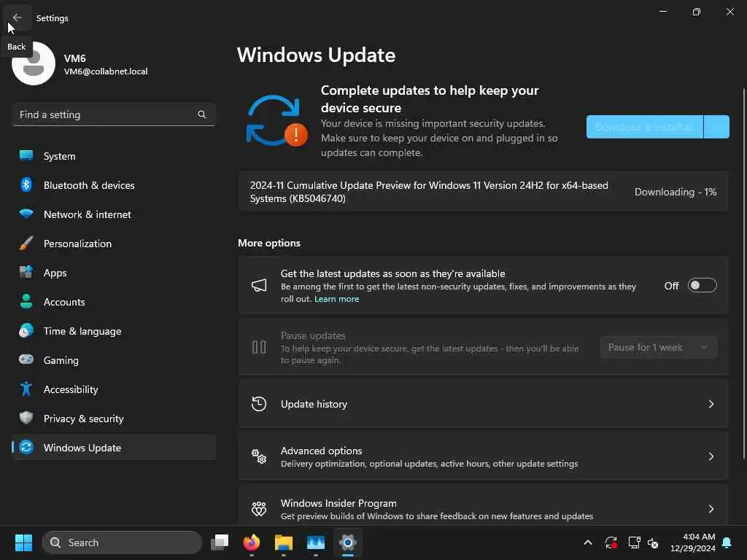Open Advanced options chevron arrow
Screen dimensions: 747x560
coord(711,456)
